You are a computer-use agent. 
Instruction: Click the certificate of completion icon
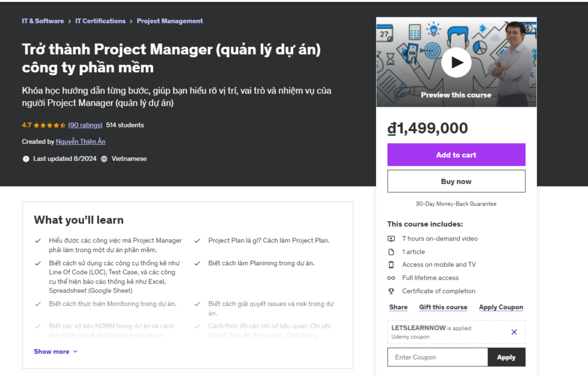click(392, 291)
